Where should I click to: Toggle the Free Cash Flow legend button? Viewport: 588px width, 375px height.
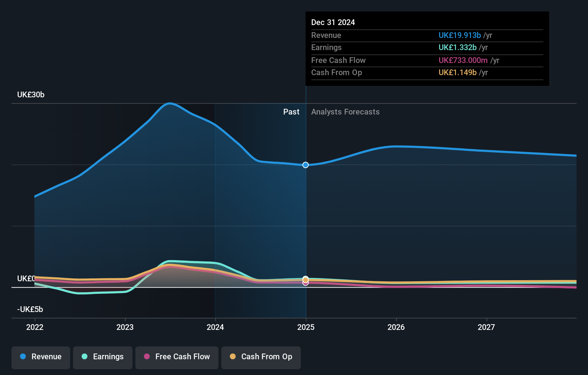coord(177,357)
